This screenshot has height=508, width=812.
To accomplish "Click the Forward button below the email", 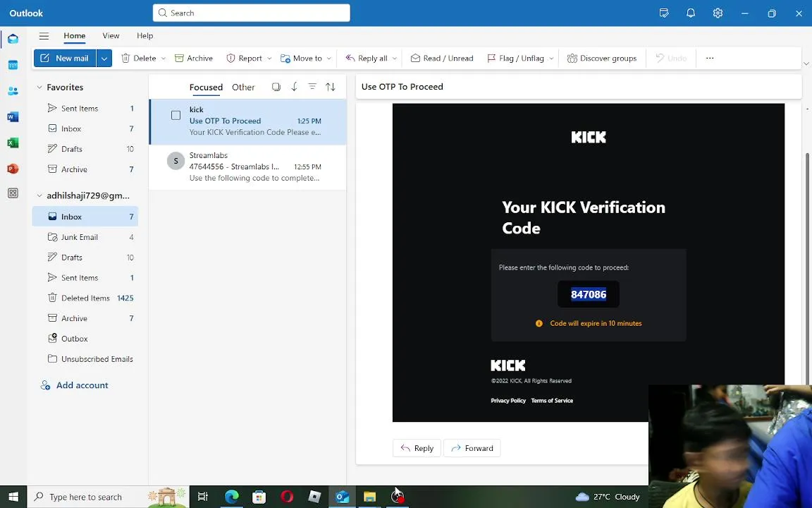I will [x=472, y=448].
